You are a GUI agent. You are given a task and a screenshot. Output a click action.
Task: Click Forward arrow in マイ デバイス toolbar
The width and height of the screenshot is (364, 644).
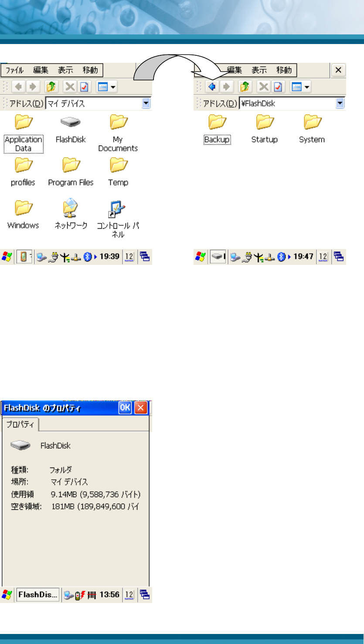click(x=33, y=87)
